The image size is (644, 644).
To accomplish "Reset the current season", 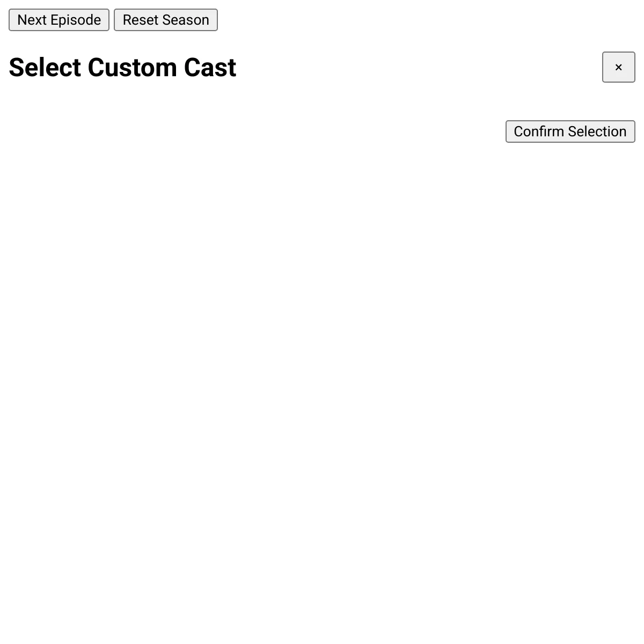I will [165, 20].
